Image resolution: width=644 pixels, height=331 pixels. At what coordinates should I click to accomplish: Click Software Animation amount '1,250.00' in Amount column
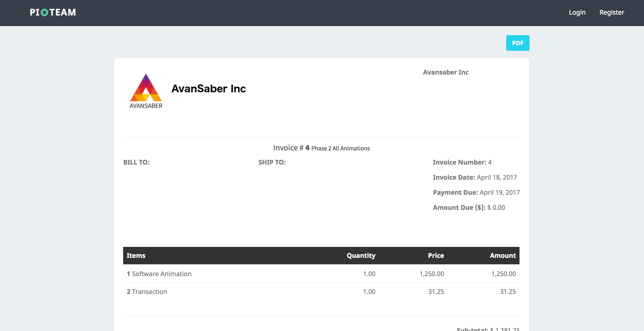tap(503, 274)
